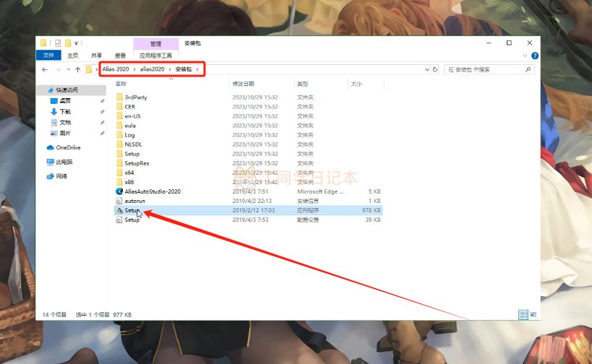Select the Setup folder row name
Screen dimensions: 592x364
132,154
